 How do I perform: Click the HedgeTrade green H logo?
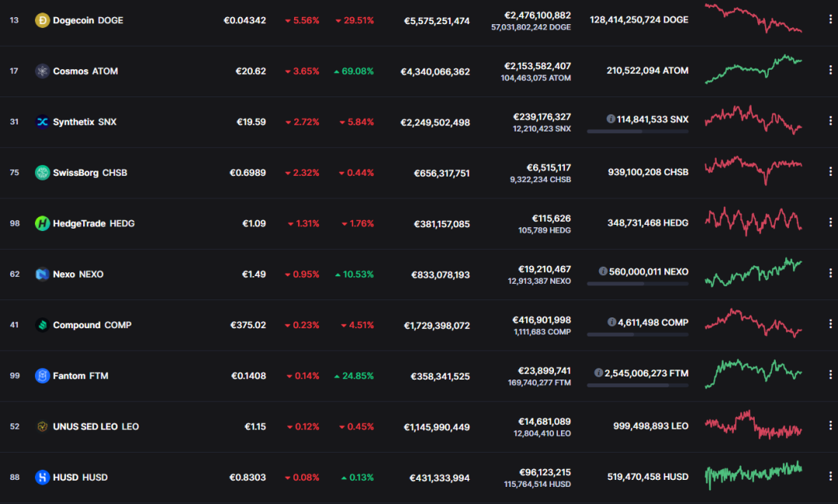pyautogui.click(x=42, y=223)
